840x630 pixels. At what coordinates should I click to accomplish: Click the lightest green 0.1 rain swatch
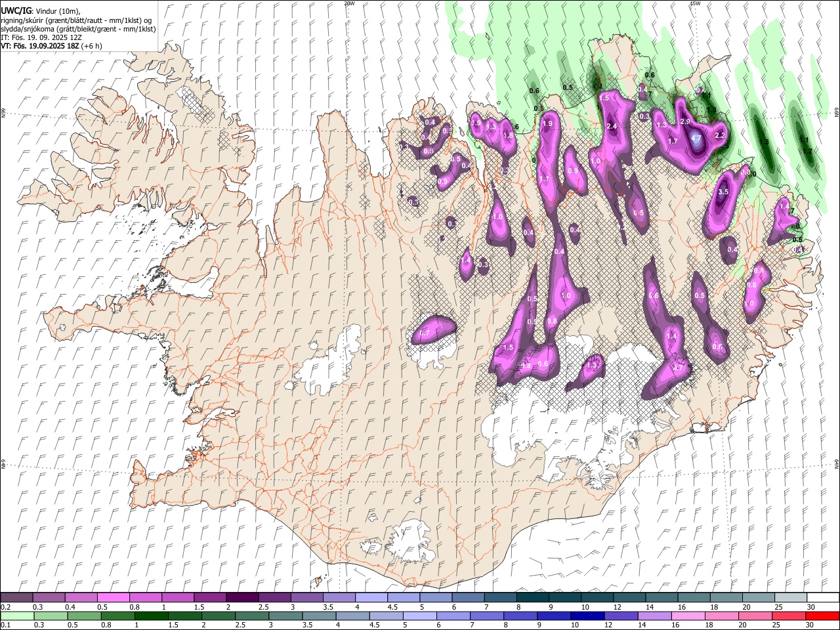[17, 616]
